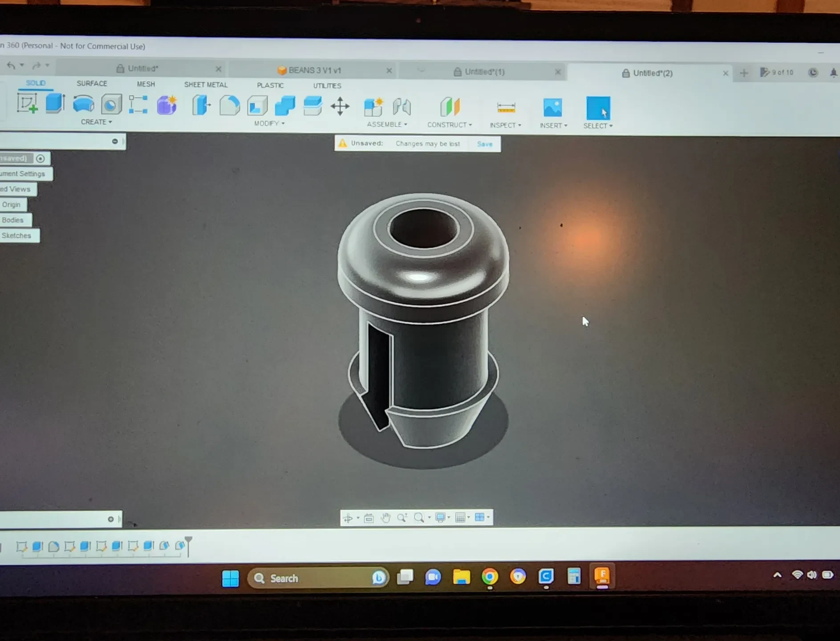
Task: Select Named Views in the browser
Action: [x=16, y=189]
